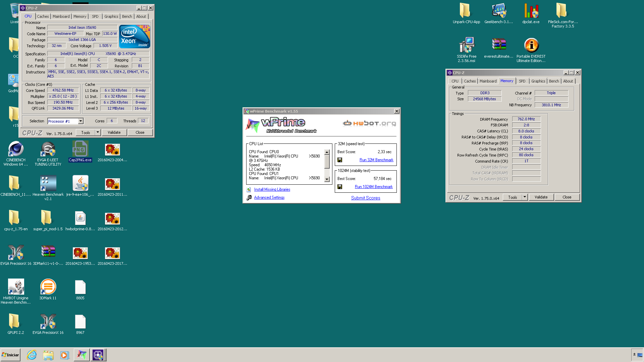644x362 pixels.
Task: Expand Tools dropdown arrow in right CPU-Z
Action: coord(525,197)
